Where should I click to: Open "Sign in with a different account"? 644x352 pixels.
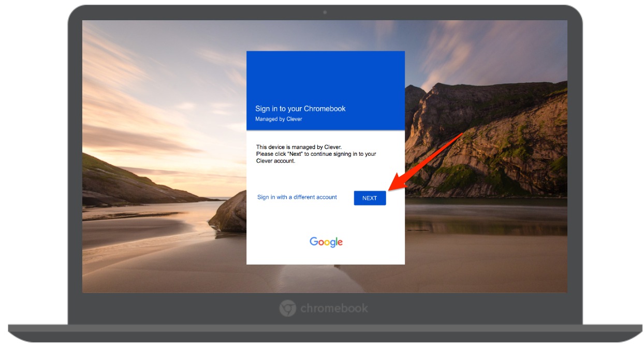(x=297, y=197)
